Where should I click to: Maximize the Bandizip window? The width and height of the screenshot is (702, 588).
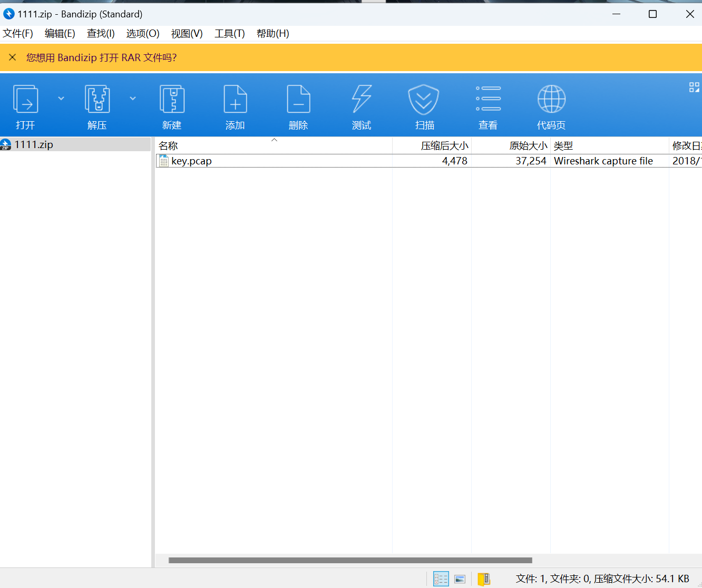tap(652, 14)
